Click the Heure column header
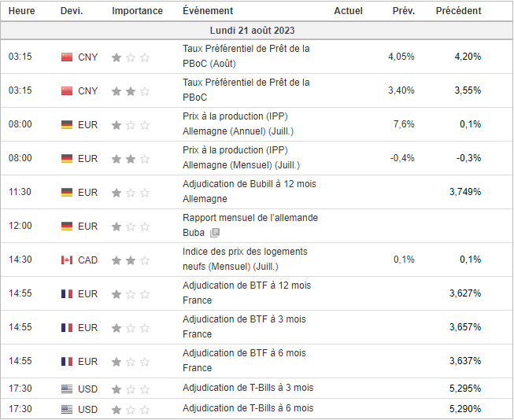This screenshot has width=514, height=420. pyautogui.click(x=21, y=11)
